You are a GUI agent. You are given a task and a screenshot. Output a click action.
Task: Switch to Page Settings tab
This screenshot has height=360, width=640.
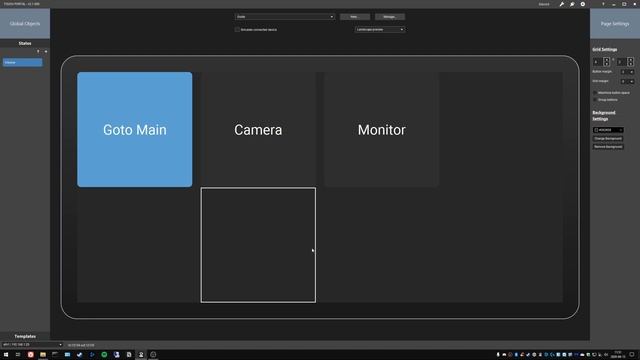tap(615, 24)
